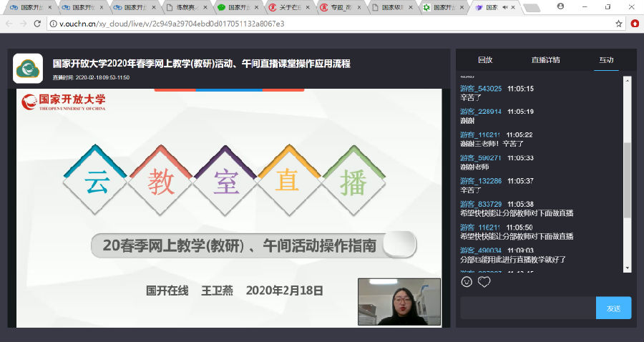Click the heart like icon
Image resolution: width=644 pixels, height=342 pixels.
[x=484, y=282]
